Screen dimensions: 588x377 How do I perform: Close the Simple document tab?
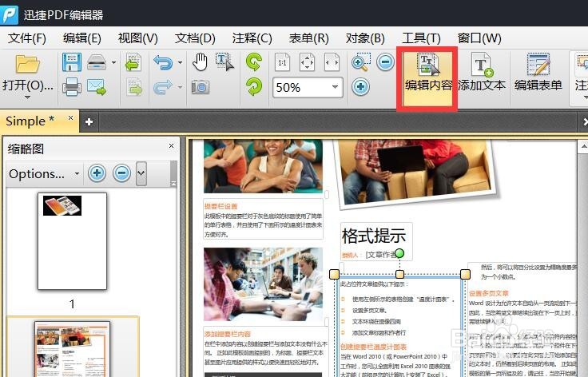point(70,117)
